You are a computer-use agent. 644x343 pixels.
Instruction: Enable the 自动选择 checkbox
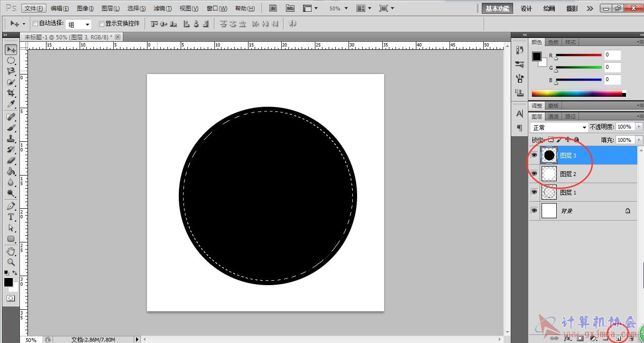coord(36,24)
